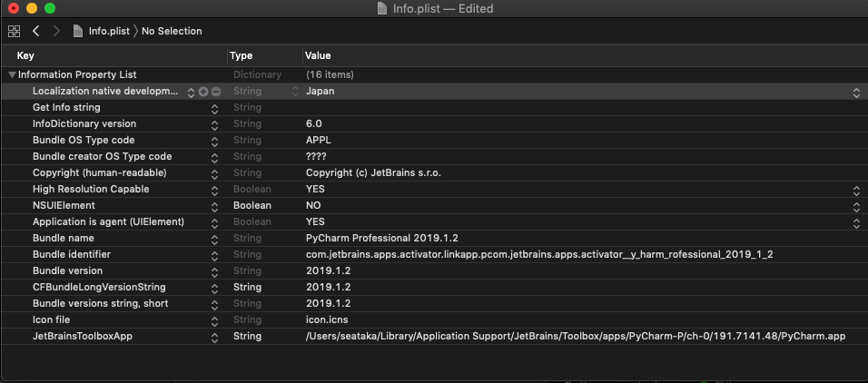Click the PyCharm.app path value
The width and height of the screenshot is (868, 383).
(576, 336)
